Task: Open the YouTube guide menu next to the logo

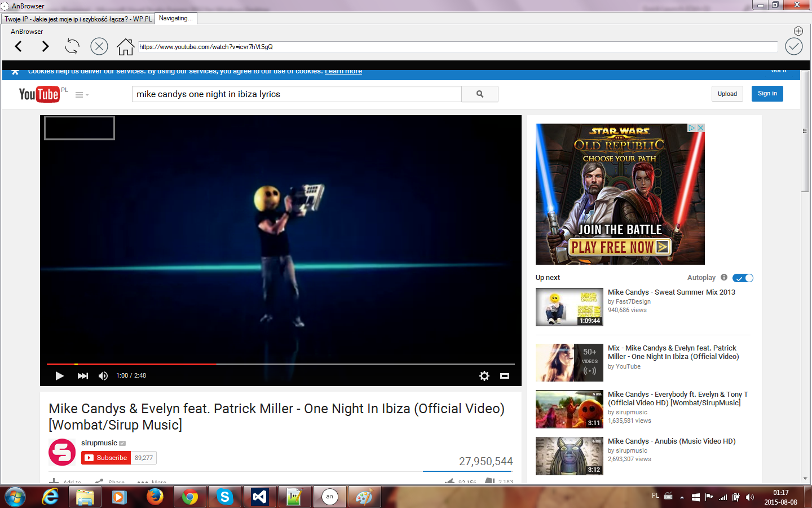Action: coord(82,95)
